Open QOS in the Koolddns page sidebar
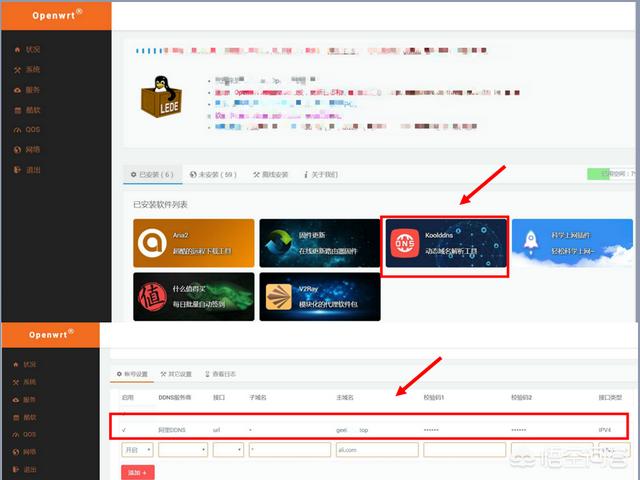640x480 pixels. tap(26, 434)
